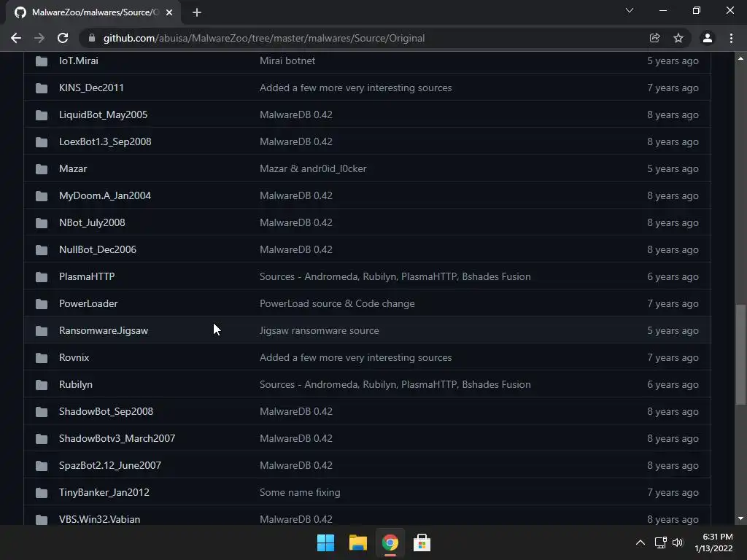Open LoexBot1.3_Sep2008 directory
This screenshot has height=560, width=747.
click(x=105, y=142)
